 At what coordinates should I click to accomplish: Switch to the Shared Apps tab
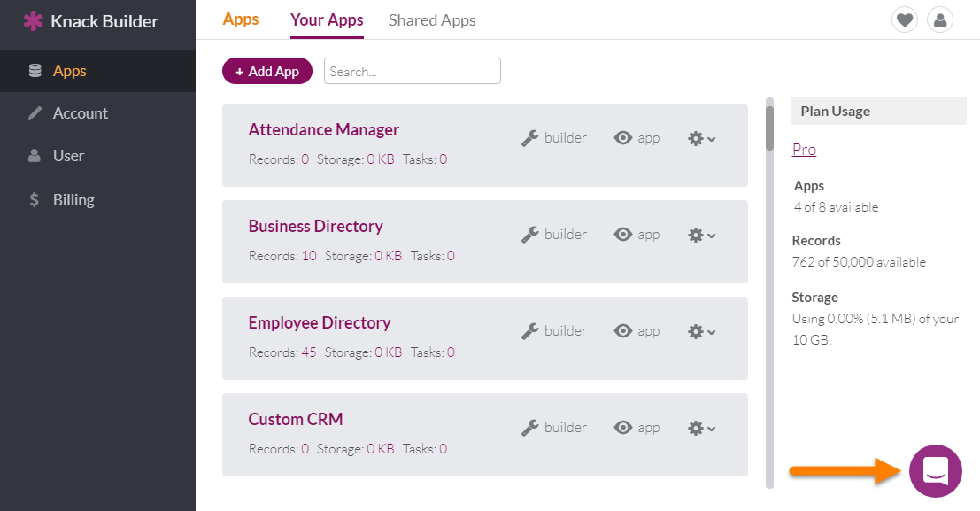click(x=432, y=20)
